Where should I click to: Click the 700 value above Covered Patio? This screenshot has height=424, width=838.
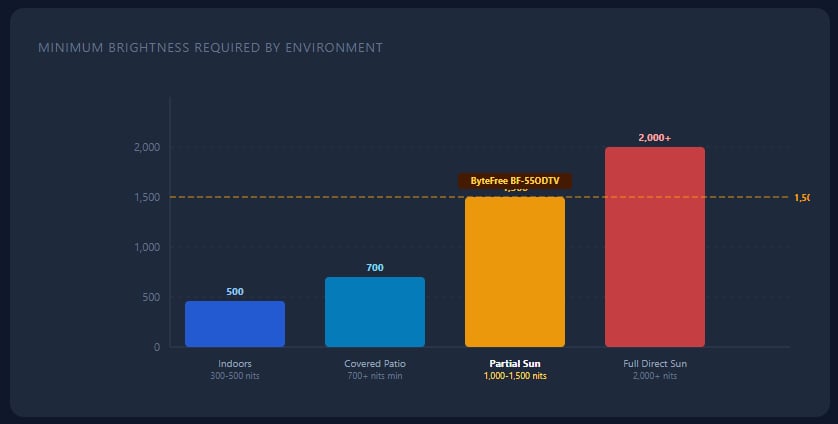[x=375, y=268]
